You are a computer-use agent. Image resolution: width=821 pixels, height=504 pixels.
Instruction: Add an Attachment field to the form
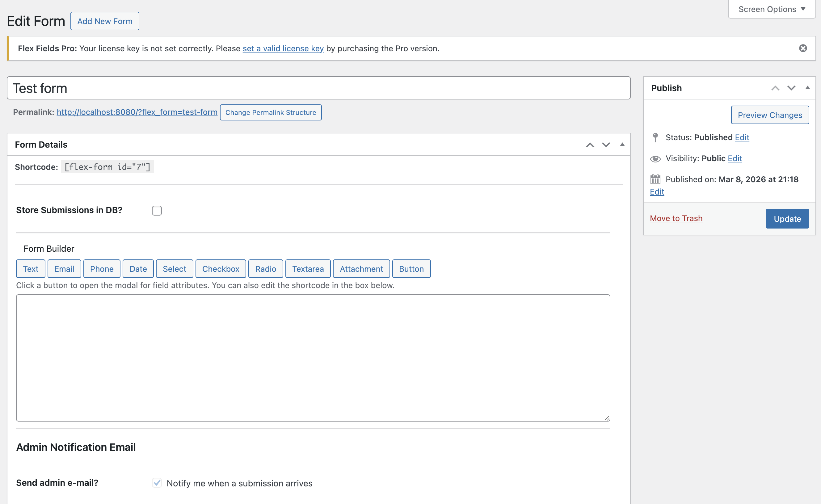pos(361,269)
